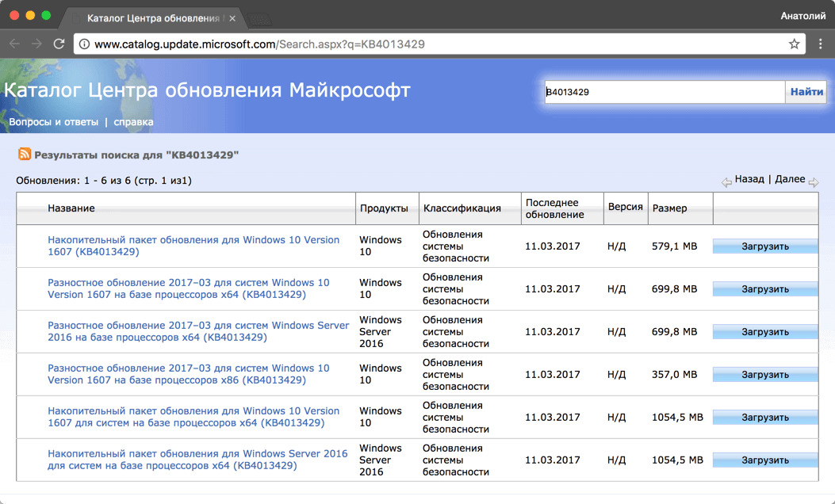Click the RSS feed icon next to search results
Viewport: 835px width, 504px height.
[26, 155]
